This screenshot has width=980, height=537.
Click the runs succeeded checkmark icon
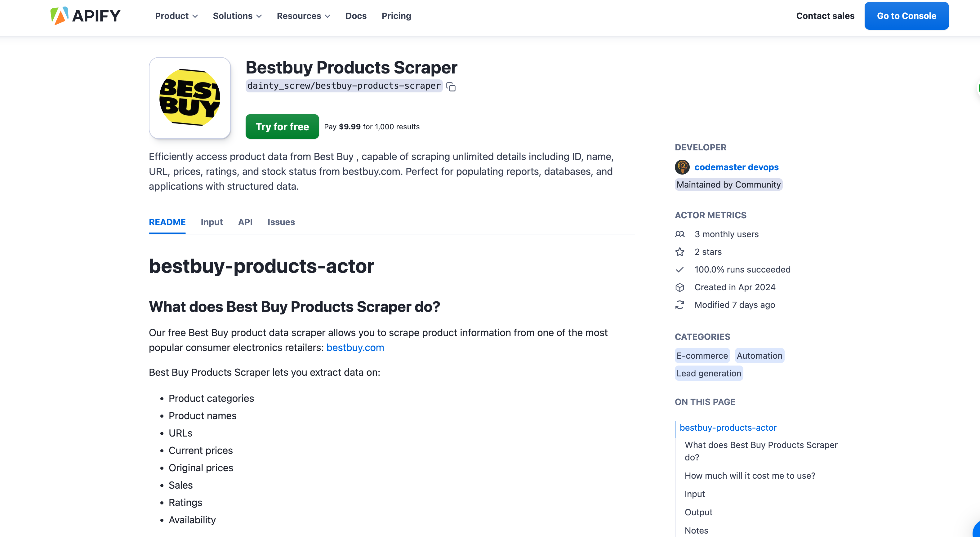point(680,270)
